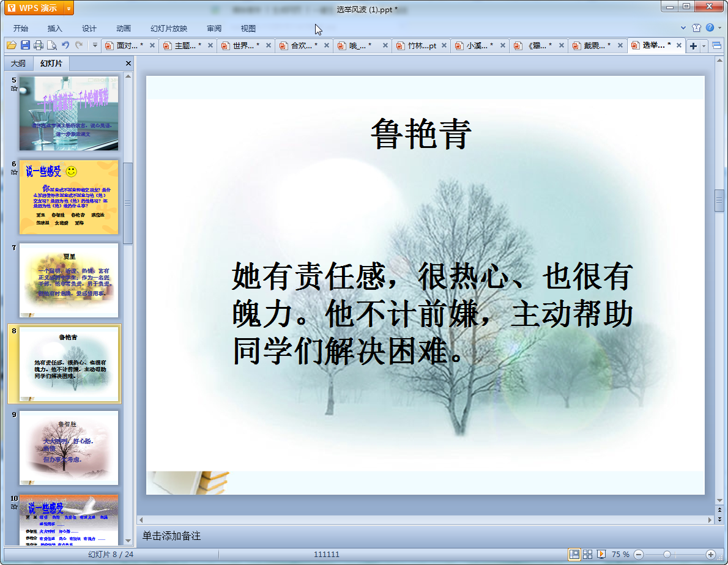The image size is (728, 565).
Task: Redo the last undone action
Action: (80, 45)
